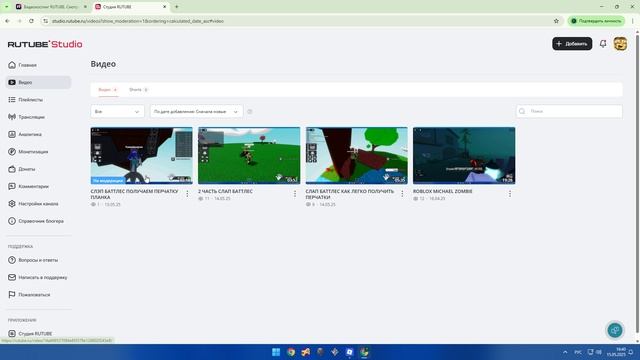Click the info icon beside sort dropdown
The width and height of the screenshot is (640, 360).
250,111
